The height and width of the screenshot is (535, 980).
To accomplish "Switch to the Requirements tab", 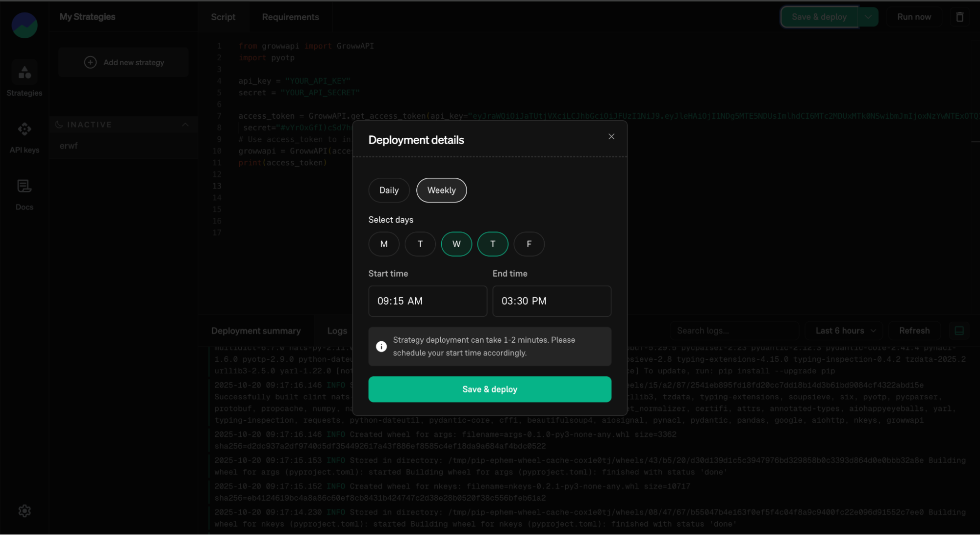I will tap(290, 17).
